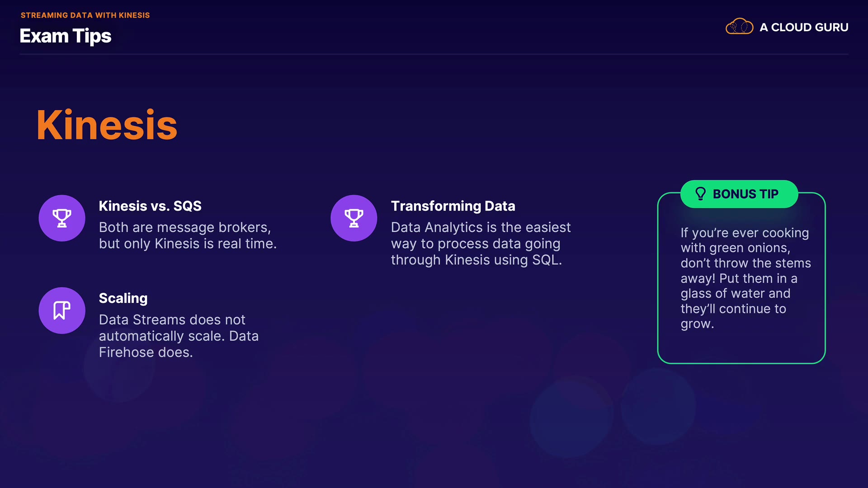Select the green BONUS TIP label text

(745, 194)
